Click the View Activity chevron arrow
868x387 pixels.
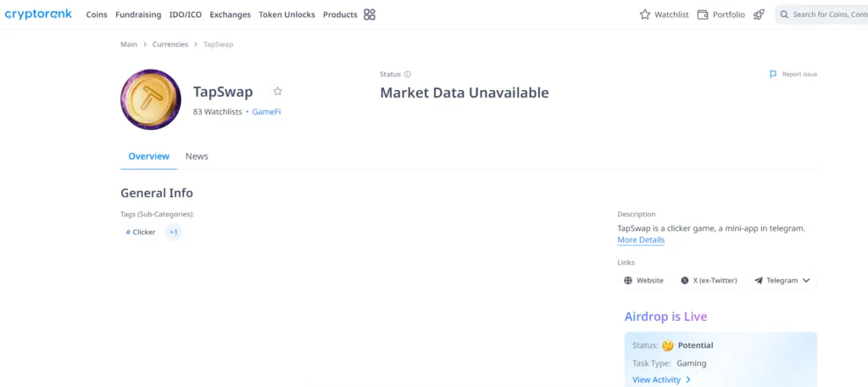coord(688,380)
